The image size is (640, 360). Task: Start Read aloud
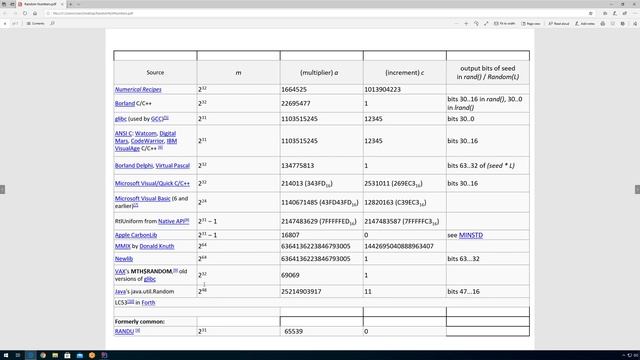pos(559,24)
